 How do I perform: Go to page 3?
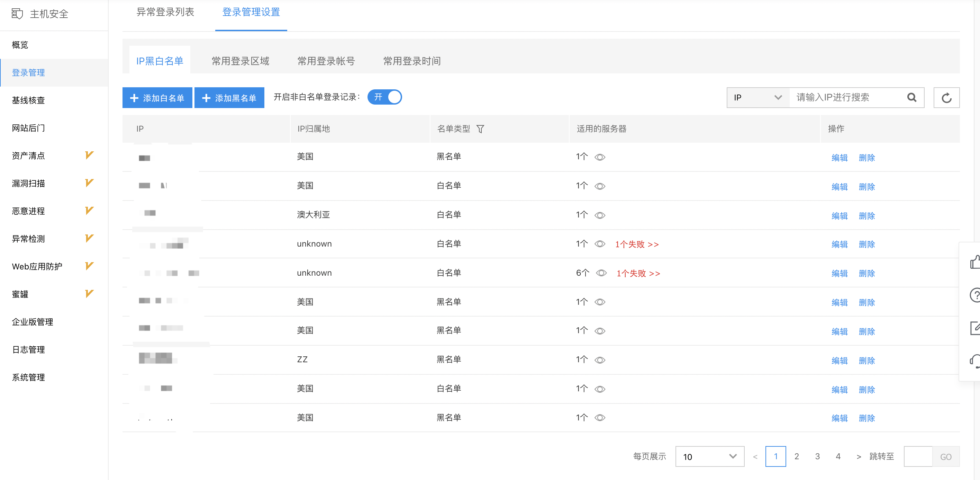coord(817,456)
